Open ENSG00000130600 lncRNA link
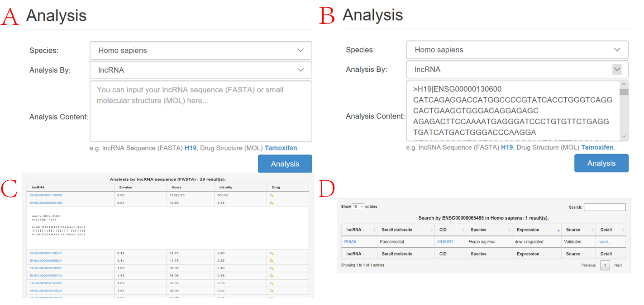The image size is (644, 305). tap(46, 195)
